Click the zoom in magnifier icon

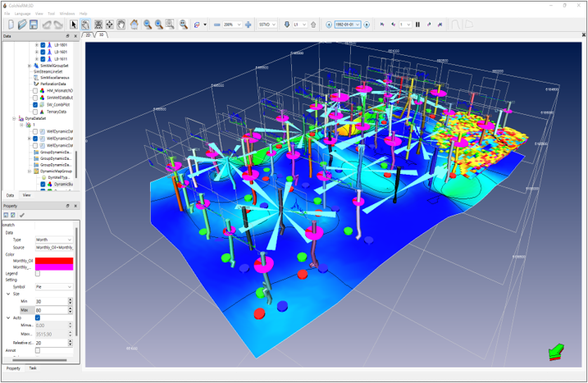point(159,25)
